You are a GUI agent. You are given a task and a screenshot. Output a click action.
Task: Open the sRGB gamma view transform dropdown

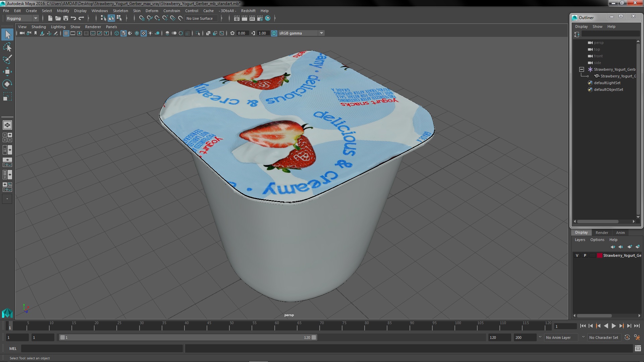pos(301,33)
